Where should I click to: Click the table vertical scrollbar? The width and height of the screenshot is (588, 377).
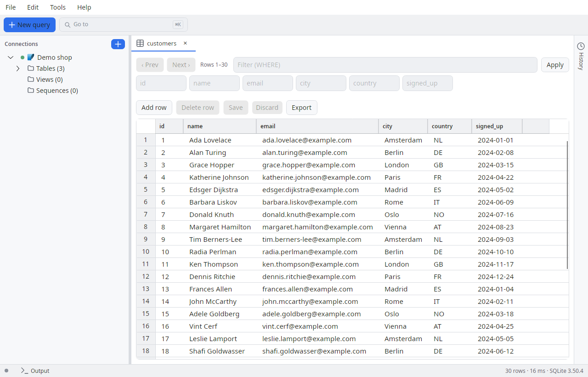point(567,205)
